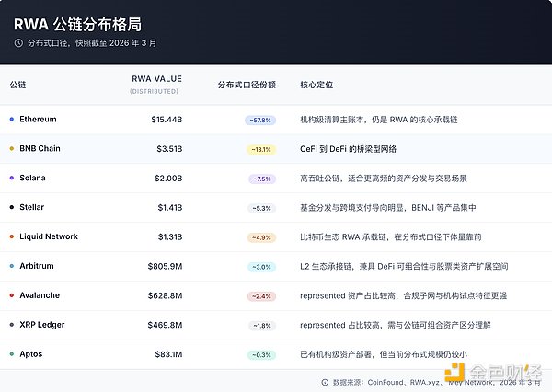552x392 pixels.
Task: Click the red dot next to Avalanche
Action: [x=11, y=295]
